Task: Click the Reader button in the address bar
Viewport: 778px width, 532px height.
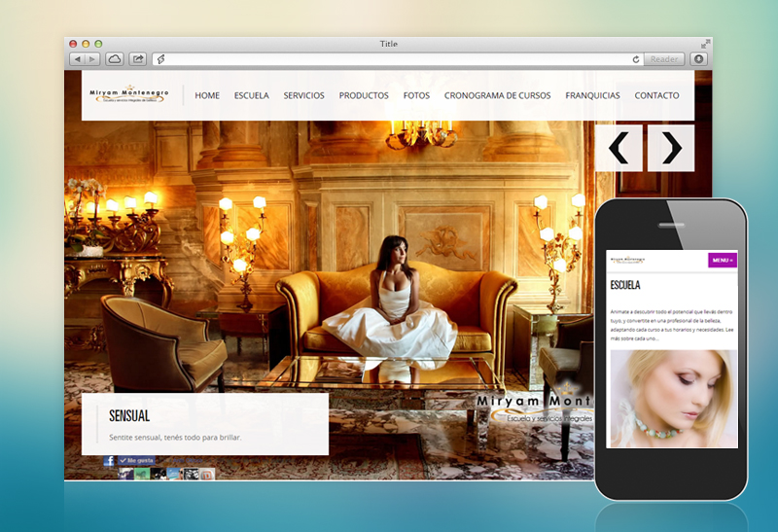Action: [664, 59]
